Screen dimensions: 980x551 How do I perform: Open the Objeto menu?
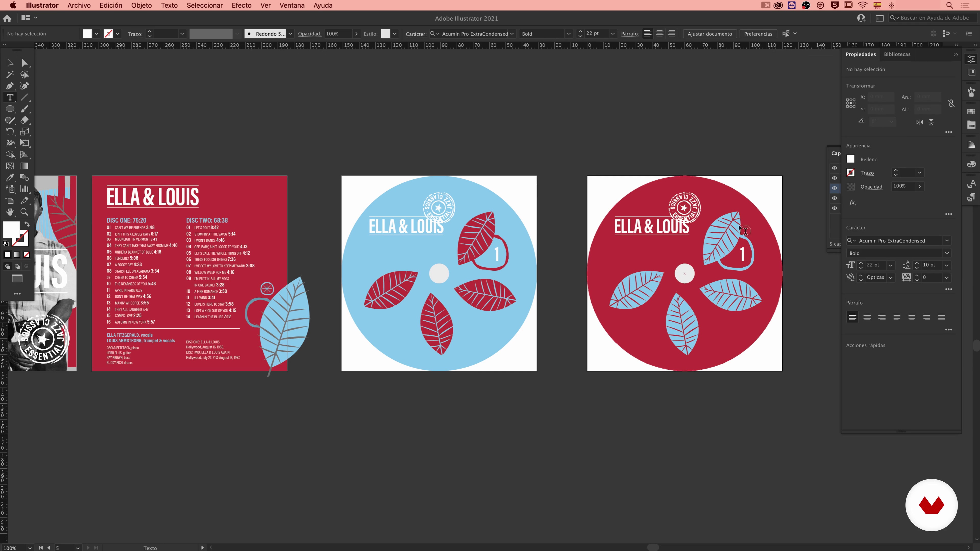pyautogui.click(x=141, y=5)
